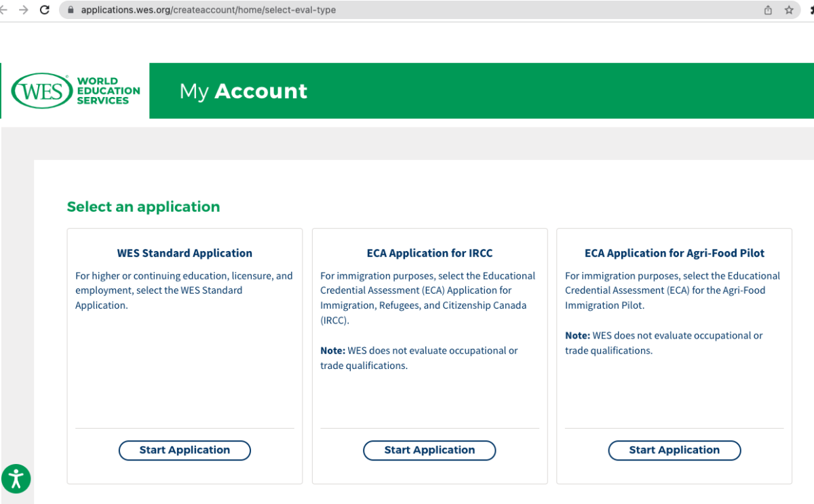The image size is (814, 504).
Task: Click the 'ECA Application for IRCC' card title
Action: (429, 253)
